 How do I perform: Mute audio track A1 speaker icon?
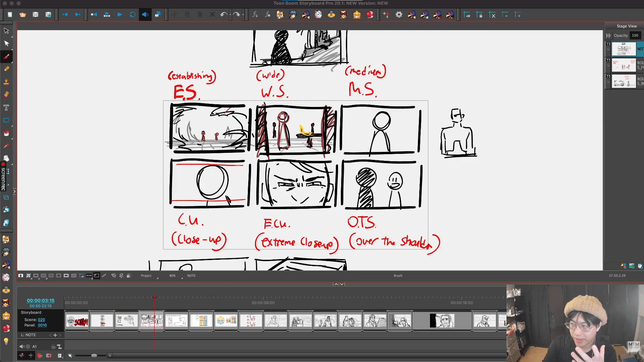tap(22, 347)
